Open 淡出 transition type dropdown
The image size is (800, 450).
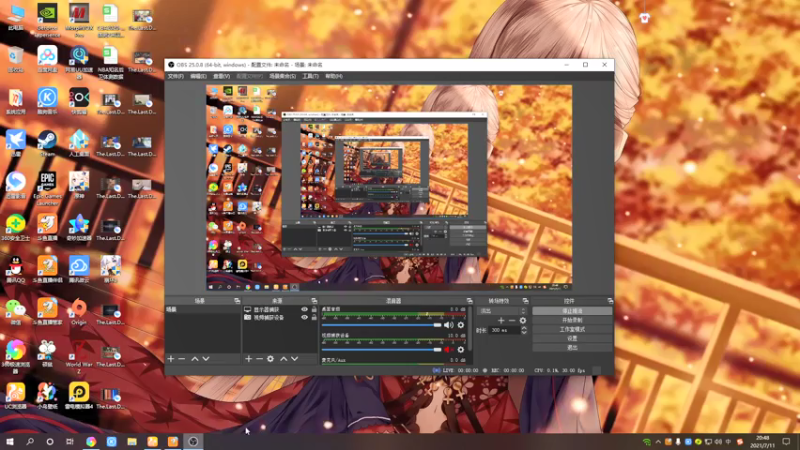point(501,311)
